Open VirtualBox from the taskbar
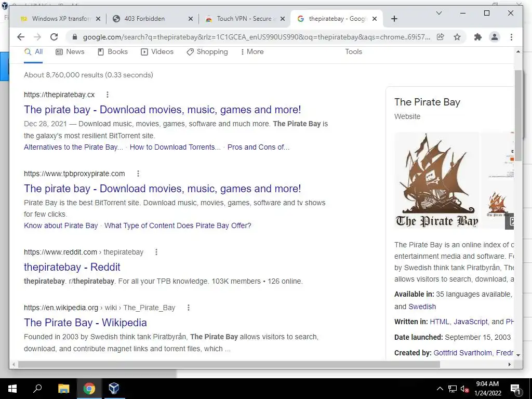Viewport: 532px width, 399px height. [114, 389]
